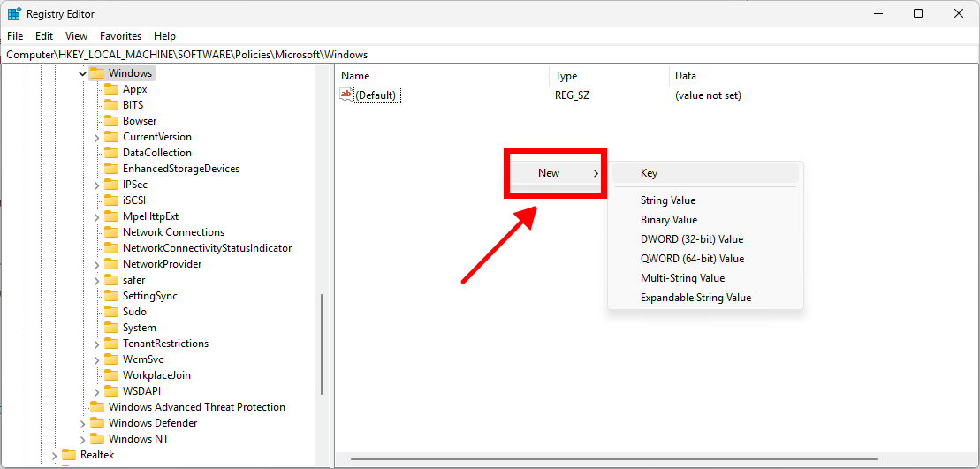Open the Favorites menu

coord(120,36)
